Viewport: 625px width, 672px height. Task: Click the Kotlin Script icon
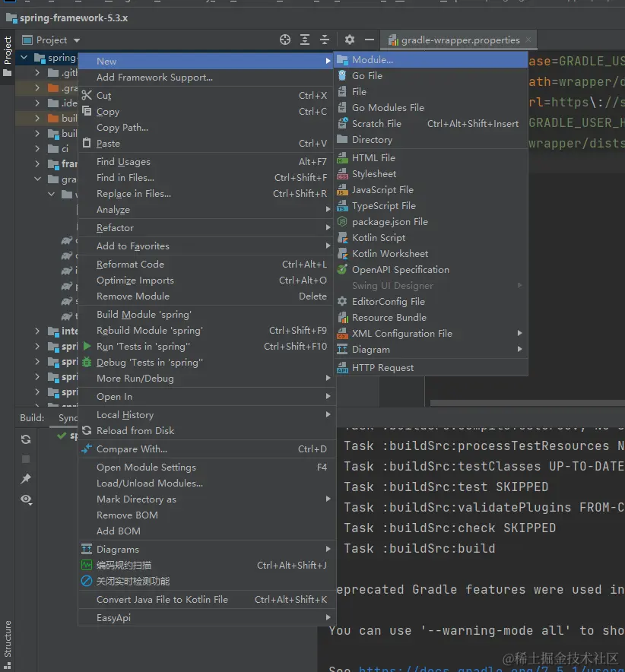(x=342, y=237)
